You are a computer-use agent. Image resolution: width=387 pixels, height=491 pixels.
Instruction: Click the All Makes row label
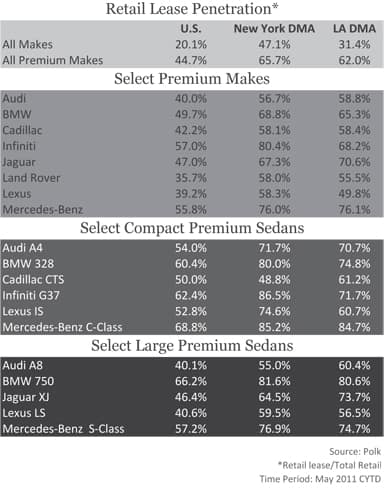click(x=27, y=44)
